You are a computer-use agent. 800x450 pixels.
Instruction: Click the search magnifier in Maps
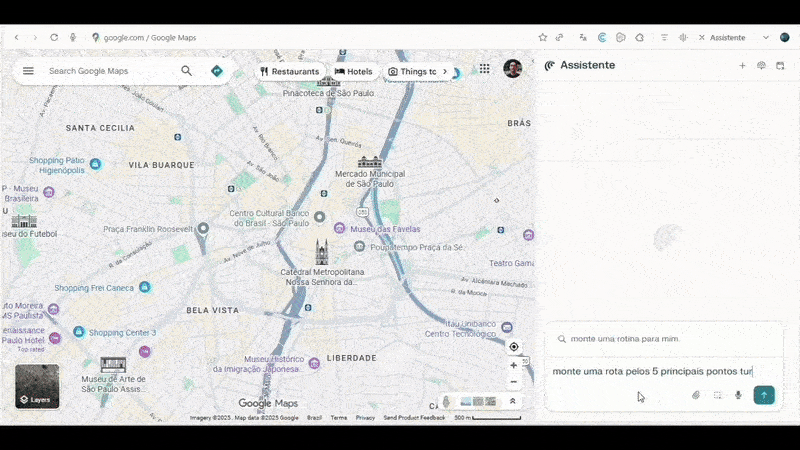tap(186, 71)
